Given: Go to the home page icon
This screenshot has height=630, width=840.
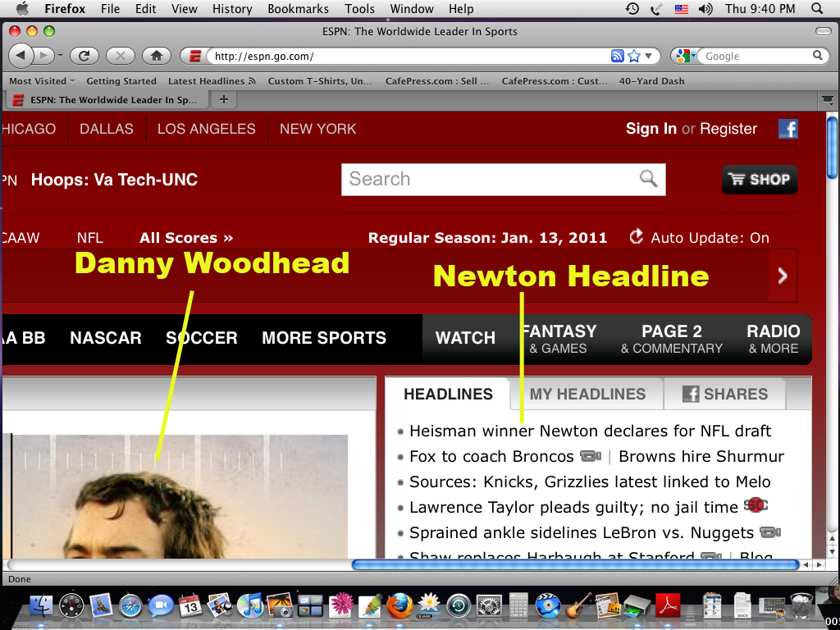Looking at the screenshot, I should point(156,56).
